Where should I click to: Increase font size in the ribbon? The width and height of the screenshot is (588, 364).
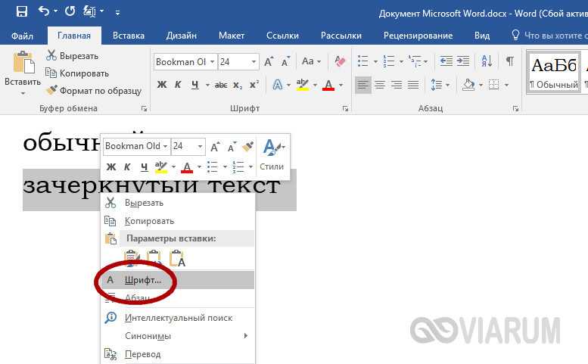269,61
